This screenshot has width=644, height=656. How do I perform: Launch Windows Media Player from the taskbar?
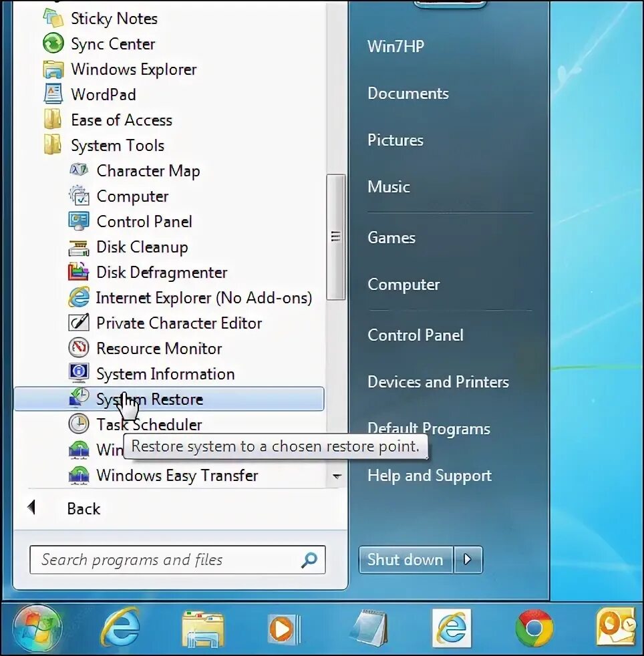[283, 628]
